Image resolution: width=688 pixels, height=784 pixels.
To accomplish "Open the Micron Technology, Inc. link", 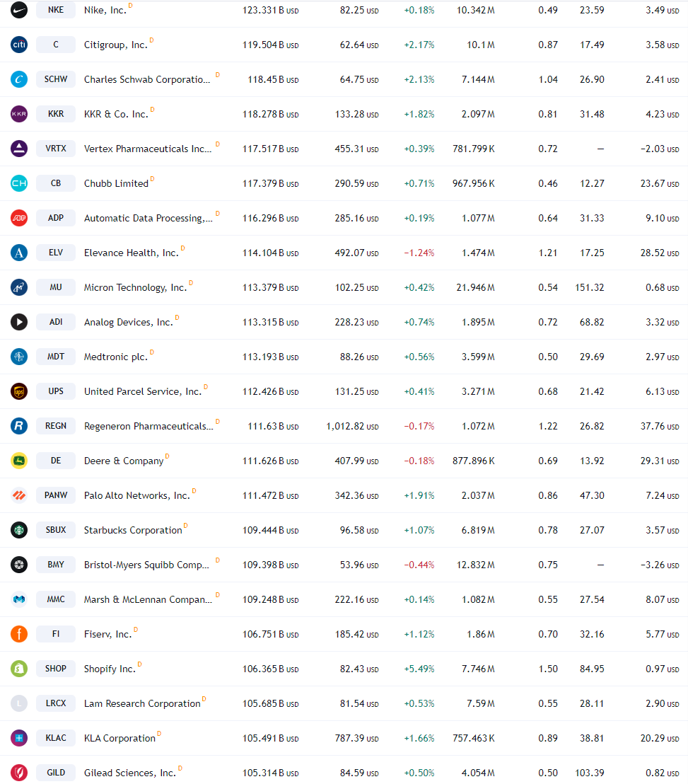I will [x=135, y=287].
